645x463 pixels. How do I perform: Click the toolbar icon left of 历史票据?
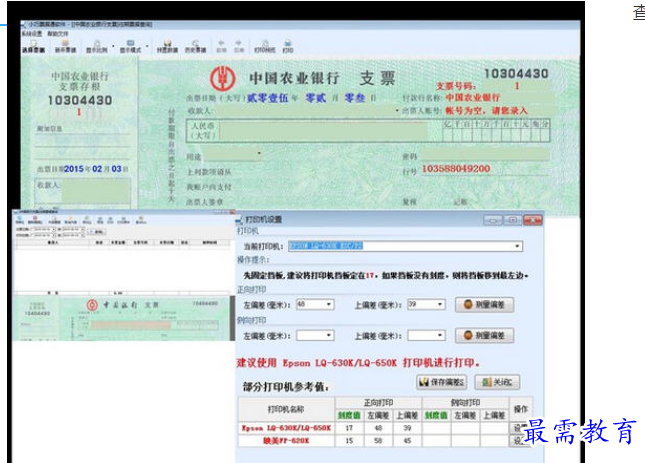click(x=167, y=46)
